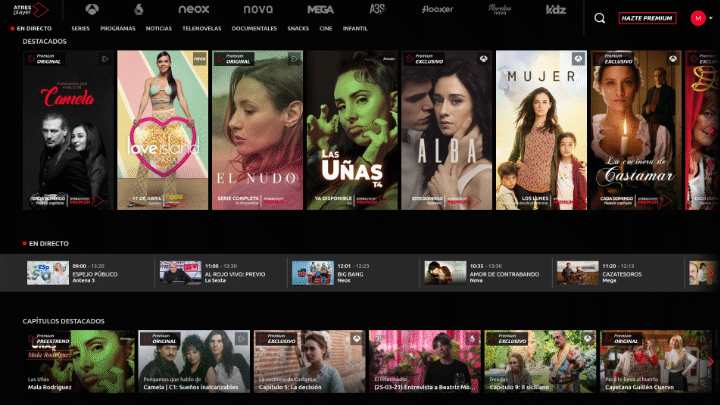Open the A3S Atreseries channel logo
The width and height of the screenshot is (720, 405).
(x=377, y=9)
